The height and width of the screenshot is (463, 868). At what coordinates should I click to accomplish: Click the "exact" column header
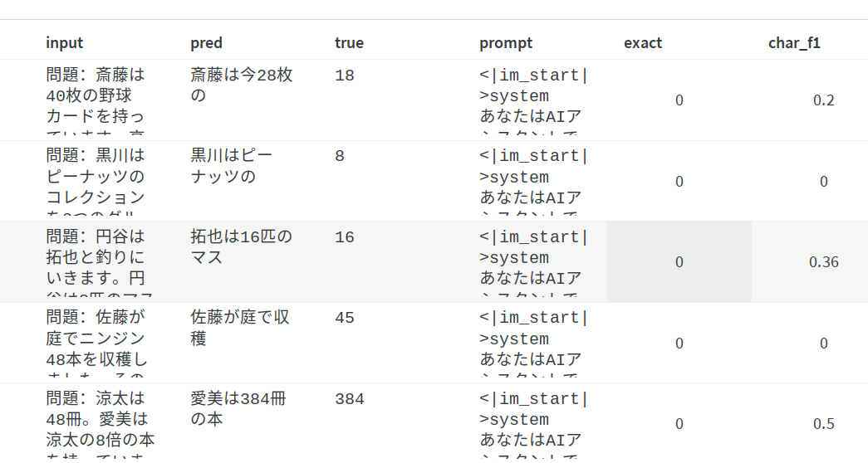[x=643, y=43]
